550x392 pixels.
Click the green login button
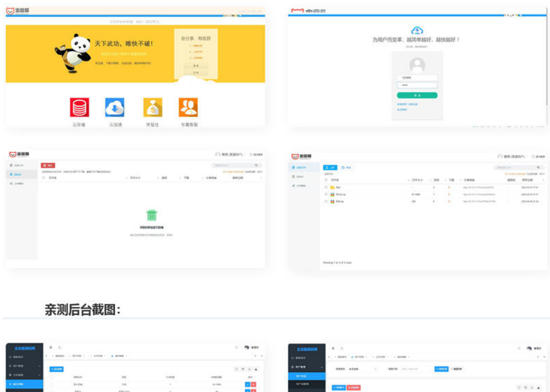pos(417,95)
